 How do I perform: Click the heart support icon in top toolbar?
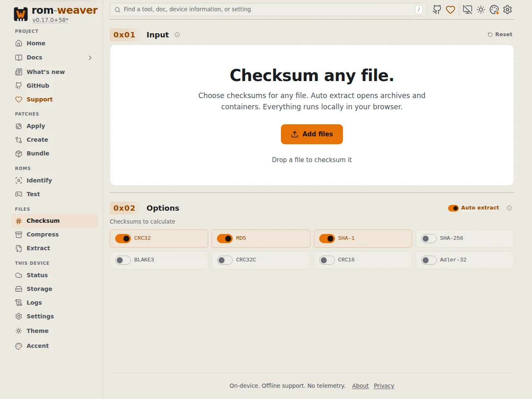click(451, 10)
